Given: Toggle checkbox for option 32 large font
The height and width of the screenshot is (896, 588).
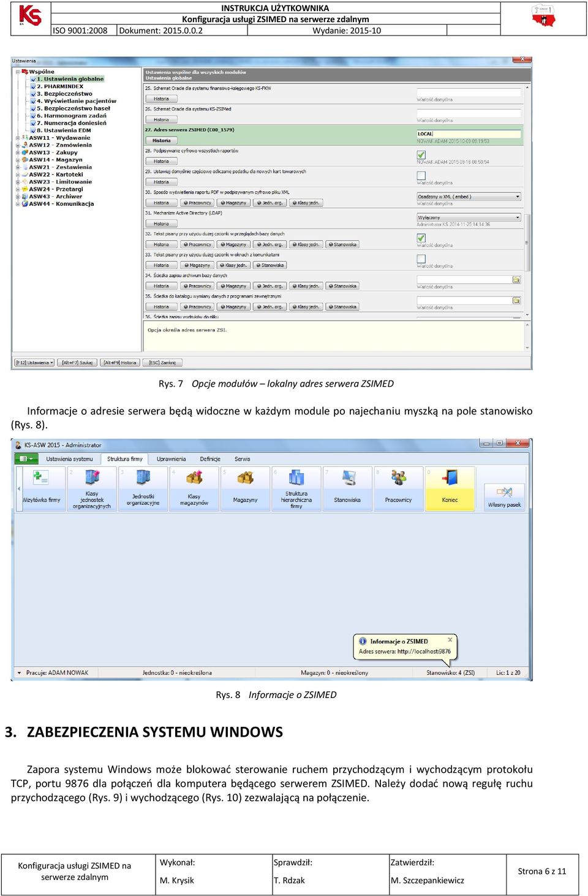Looking at the screenshot, I should tap(421, 238).
